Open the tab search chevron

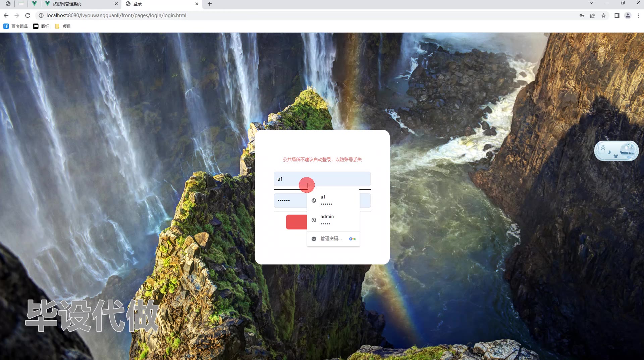point(592,3)
